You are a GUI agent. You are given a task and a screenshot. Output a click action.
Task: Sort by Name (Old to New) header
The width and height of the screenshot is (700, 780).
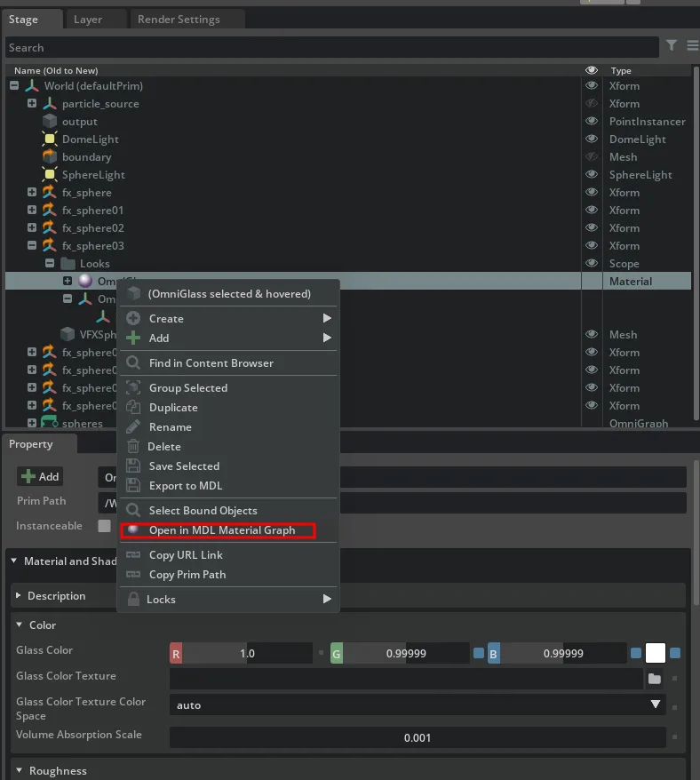point(56,70)
